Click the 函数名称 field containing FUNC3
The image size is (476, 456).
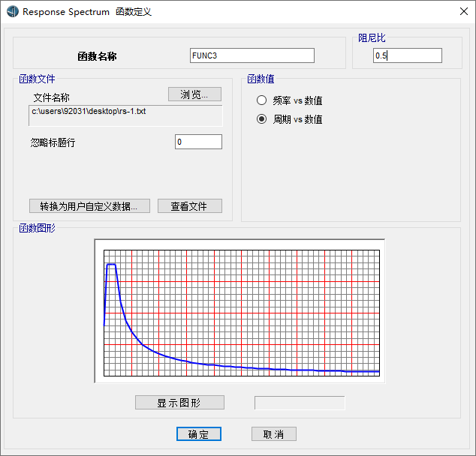click(252, 55)
